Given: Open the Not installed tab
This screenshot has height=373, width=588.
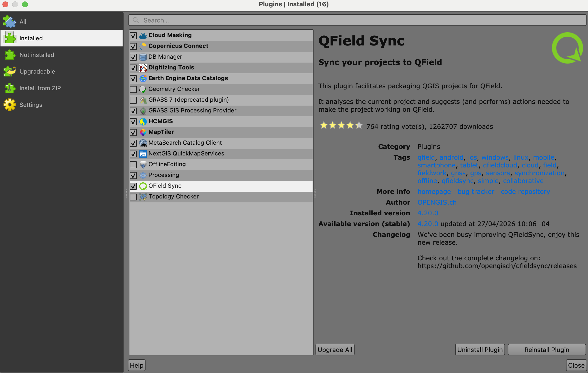Looking at the screenshot, I should [62, 55].
